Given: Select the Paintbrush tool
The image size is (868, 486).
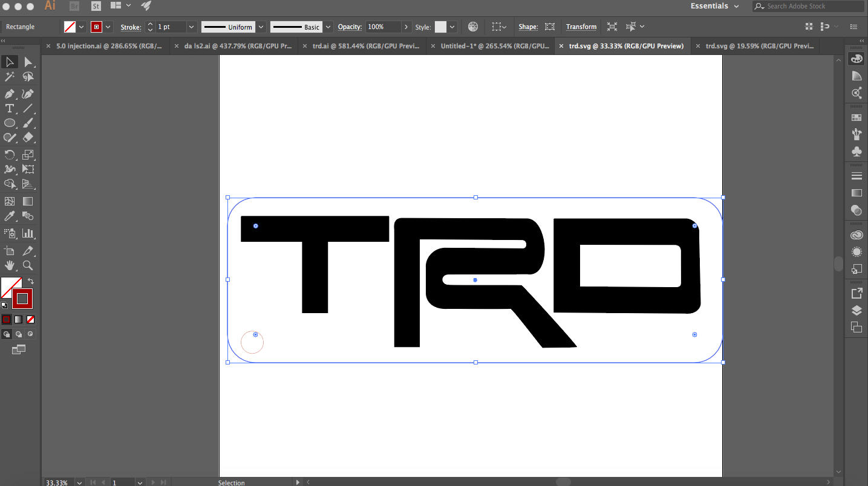Looking at the screenshot, I should tap(28, 123).
